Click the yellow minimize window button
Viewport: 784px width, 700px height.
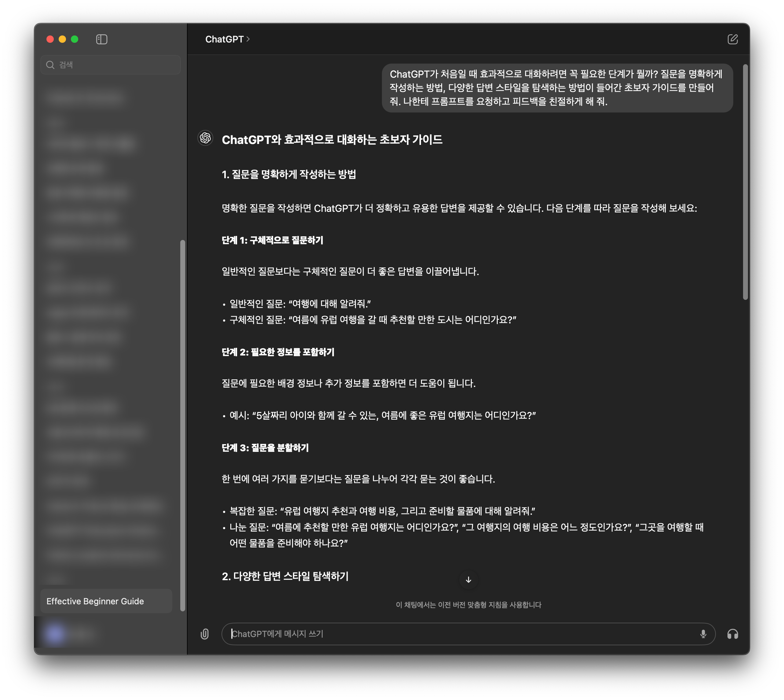[x=62, y=39]
